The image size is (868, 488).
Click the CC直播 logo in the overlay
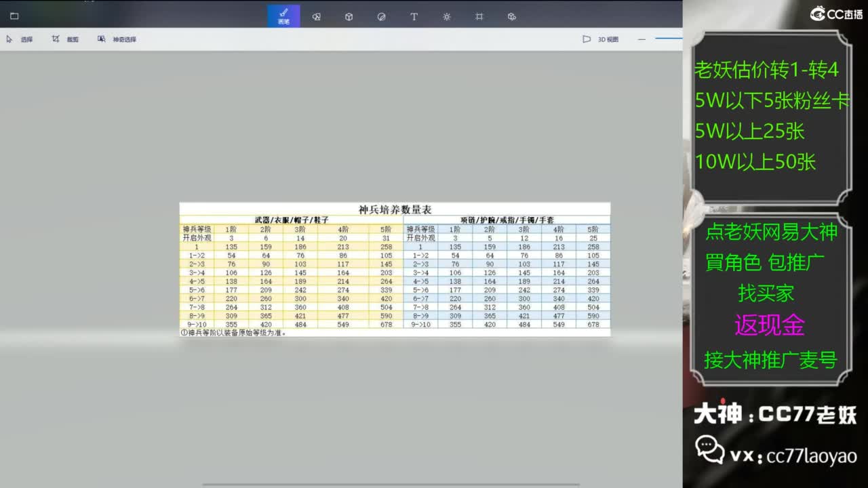(x=837, y=13)
